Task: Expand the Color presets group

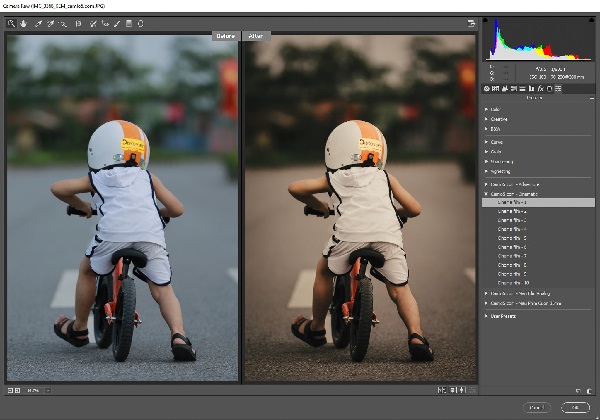Action: [x=486, y=109]
